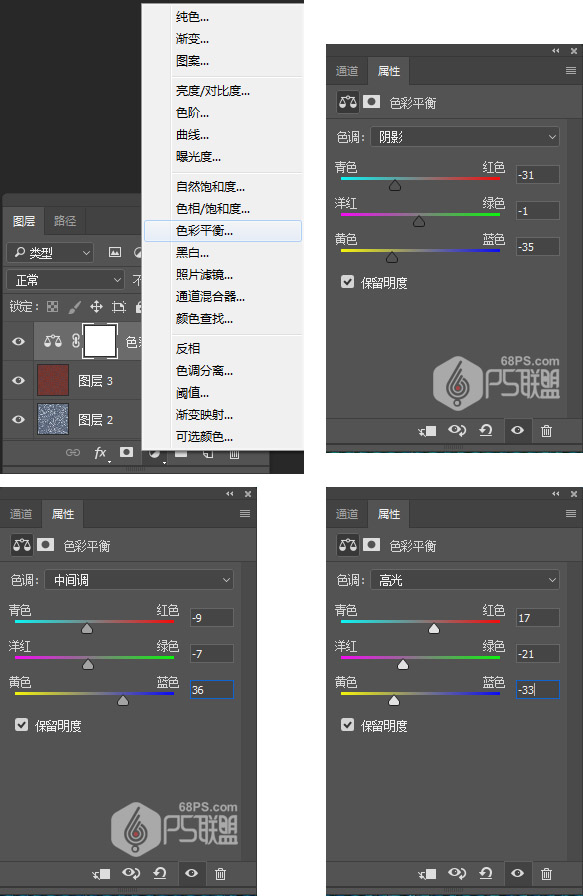This screenshot has width=583, height=896.
Task: Click reset adjustment icon in 中间调 panel
Action: [161, 873]
